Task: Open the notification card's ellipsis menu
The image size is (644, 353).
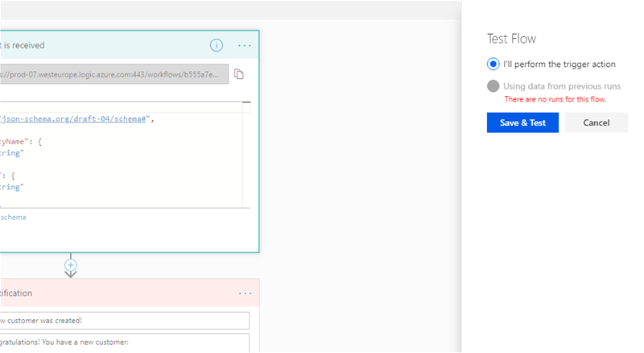Action: click(x=245, y=293)
